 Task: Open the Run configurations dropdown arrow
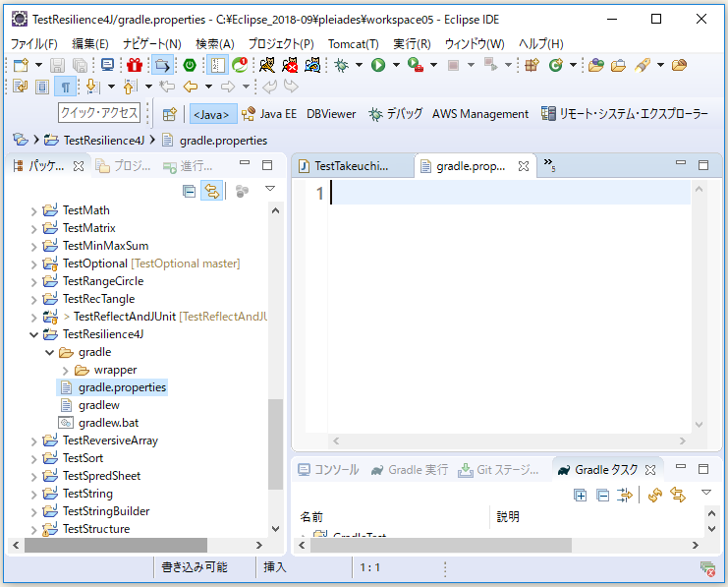[x=396, y=65]
